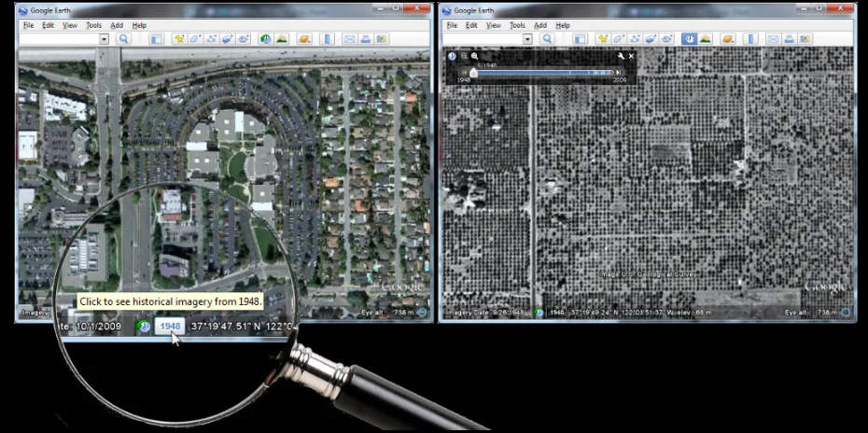Click email envelope icon in right window
868x433 pixels.
pyautogui.click(x=773, y=39)
